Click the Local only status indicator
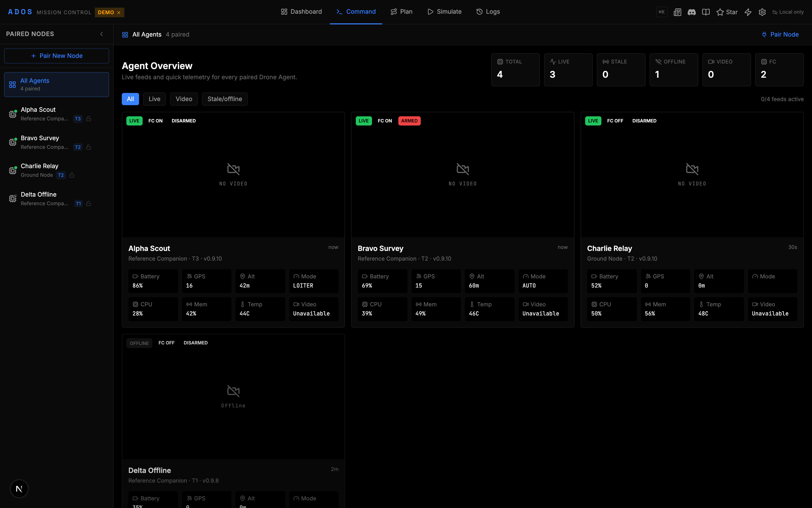Image resolution: width=812 pixels, height=508 pixels. point(788,12)
